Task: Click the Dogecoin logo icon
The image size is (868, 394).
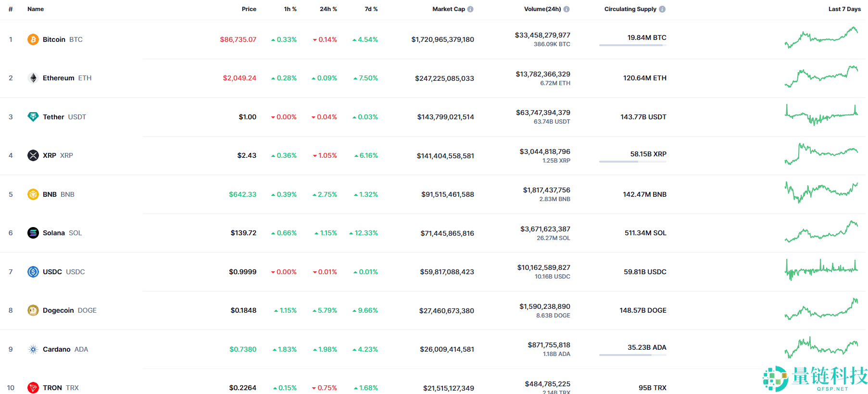Action: (x=33, y=310)
